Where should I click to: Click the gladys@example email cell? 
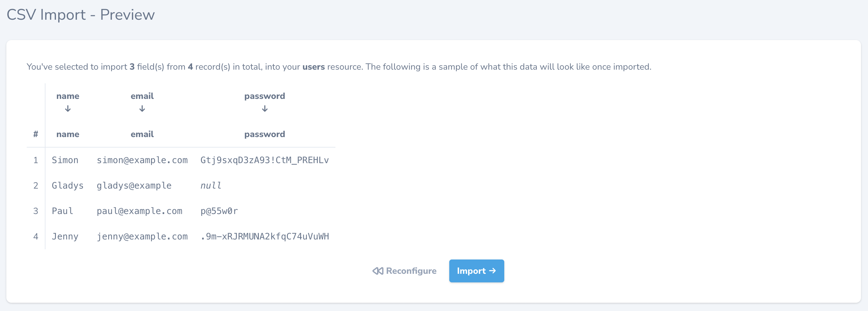(x=134, y=186)
